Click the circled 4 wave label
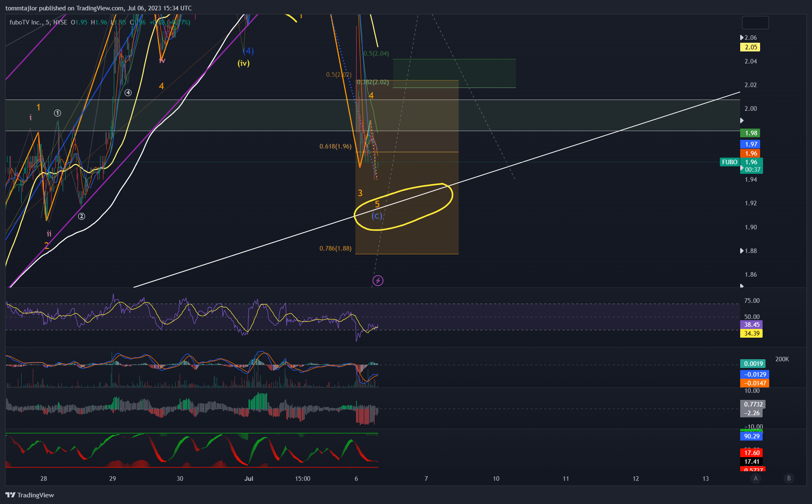The height and width of the screenshot is (504, 812). pyautogui.click(x=128, y=93)
